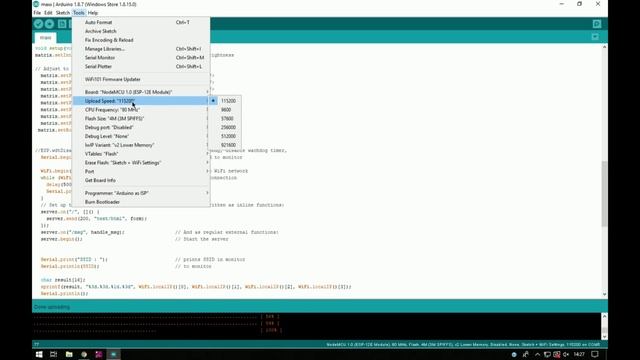Select the 256000 upload speed option

[225, 127]
